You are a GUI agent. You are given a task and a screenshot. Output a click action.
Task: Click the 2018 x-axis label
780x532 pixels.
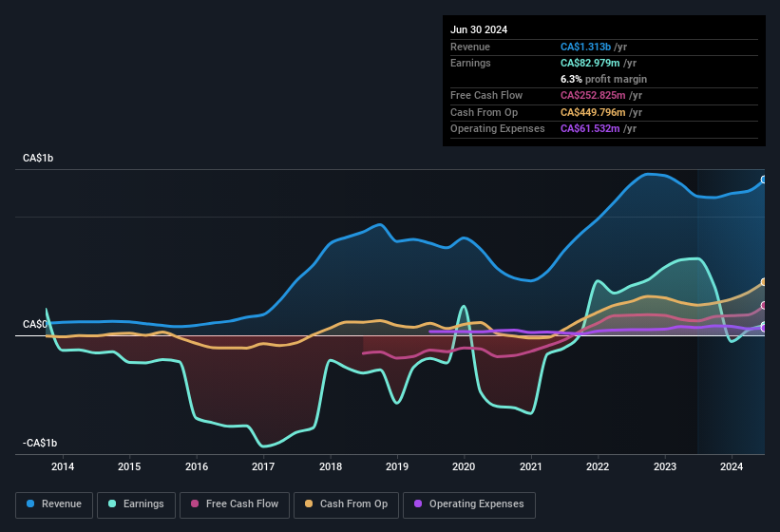(x=331, y=466)
